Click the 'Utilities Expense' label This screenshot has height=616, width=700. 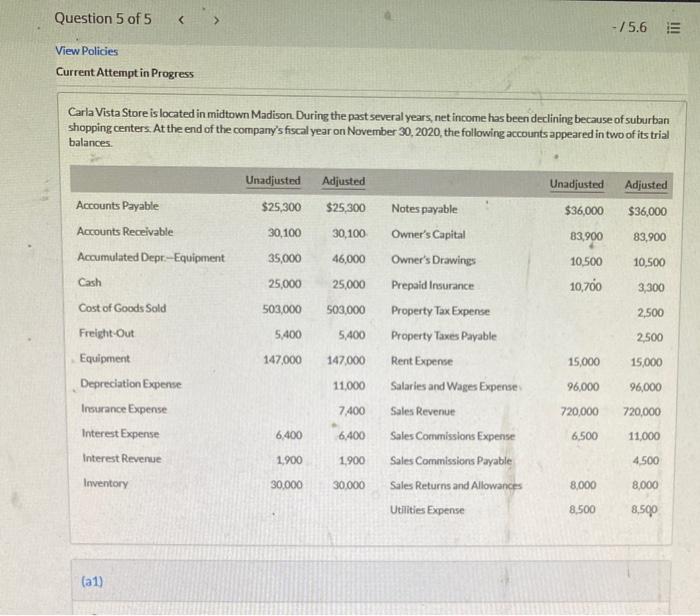427,510
